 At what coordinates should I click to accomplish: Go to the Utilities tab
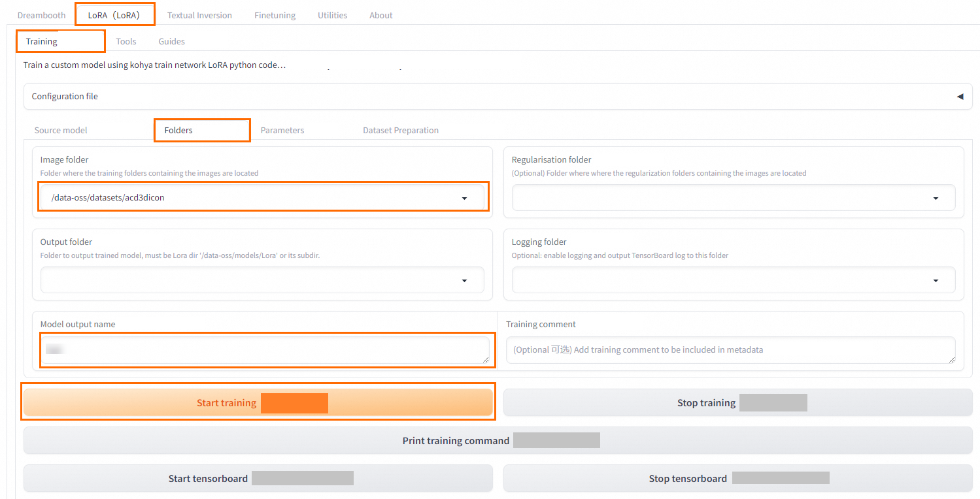[332, 15]
